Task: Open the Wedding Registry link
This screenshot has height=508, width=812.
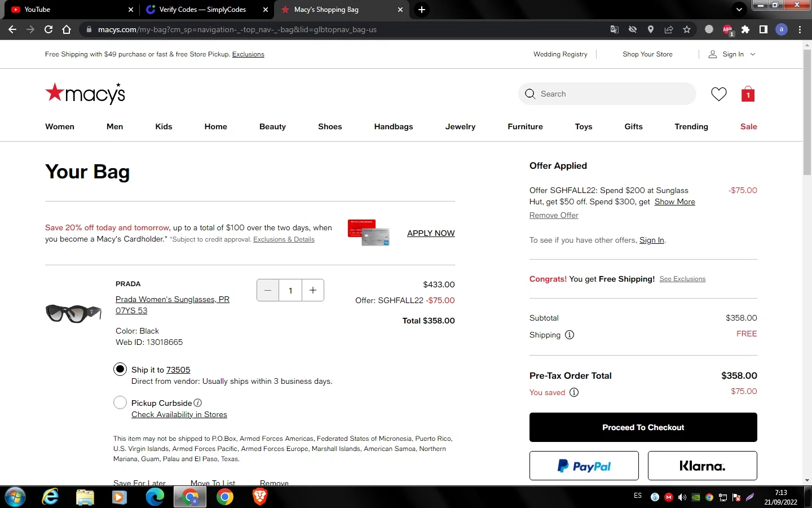Action: [561, 54]
